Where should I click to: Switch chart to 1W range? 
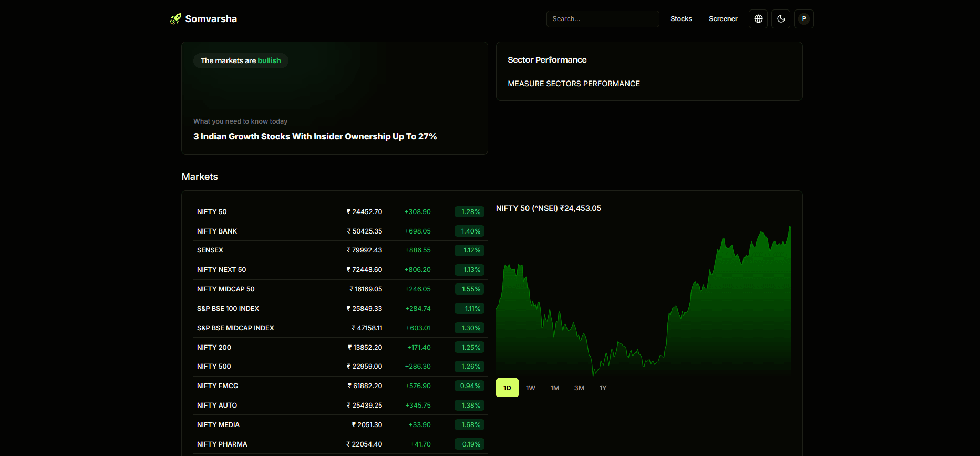point(531,388)
